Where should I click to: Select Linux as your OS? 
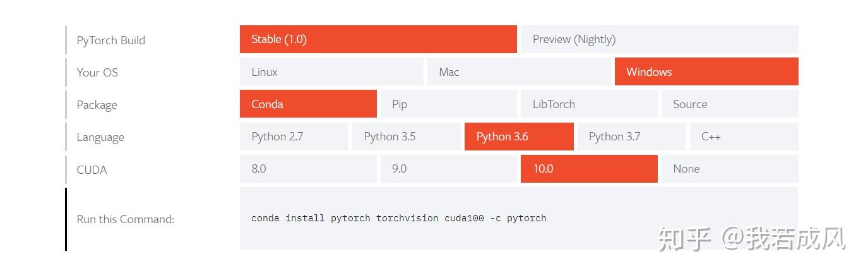coord(331,72)
